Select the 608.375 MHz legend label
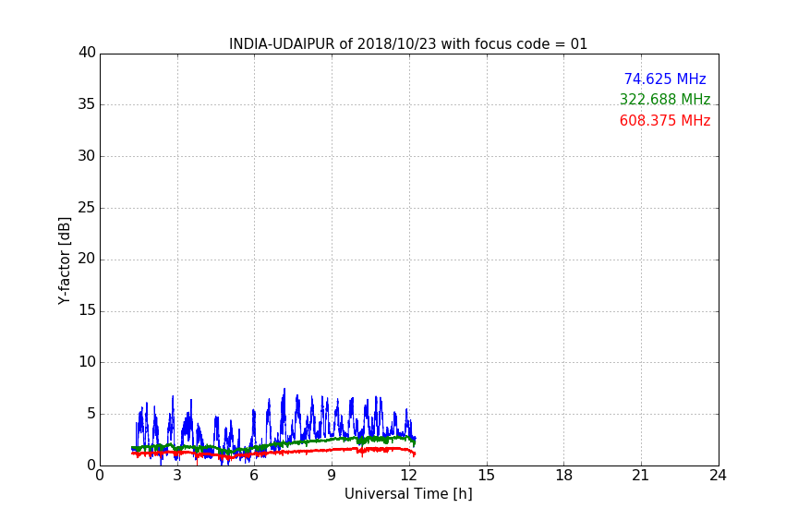Image resolution: width=798 pixels, height=532 pixels. (665, 121)
